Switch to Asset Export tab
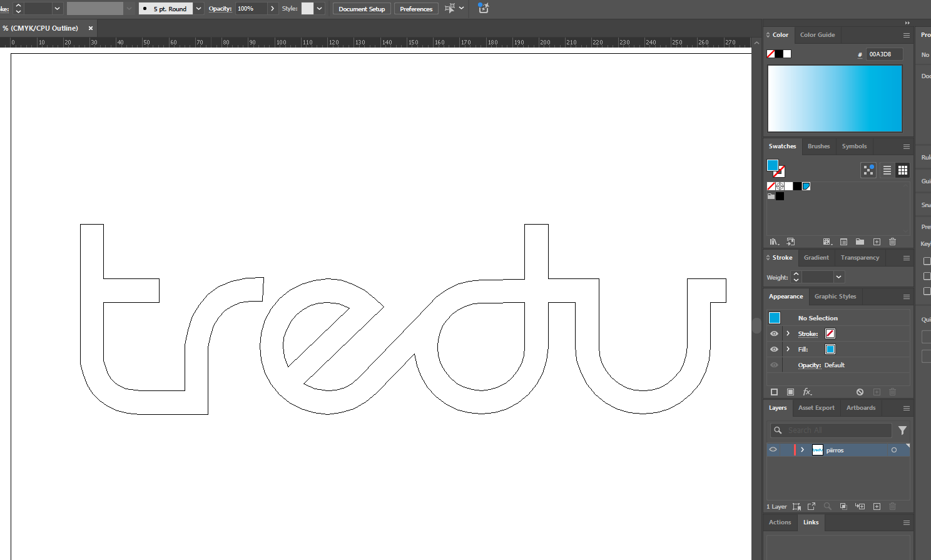Image resolution: width=931 pixels, height=560 pixels. click(x=816, y=408)
